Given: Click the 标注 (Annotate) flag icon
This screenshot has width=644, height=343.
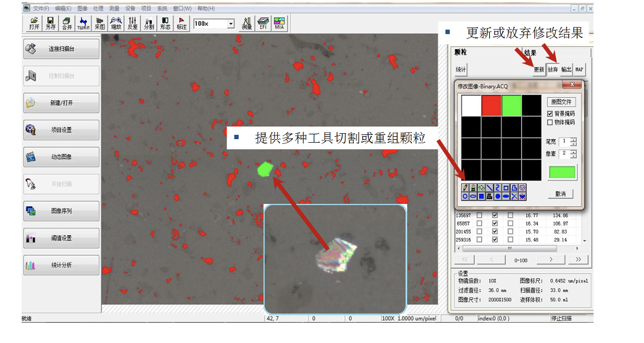Looking at the screenshot, I should pyautogui.click(x=182, y=23).
